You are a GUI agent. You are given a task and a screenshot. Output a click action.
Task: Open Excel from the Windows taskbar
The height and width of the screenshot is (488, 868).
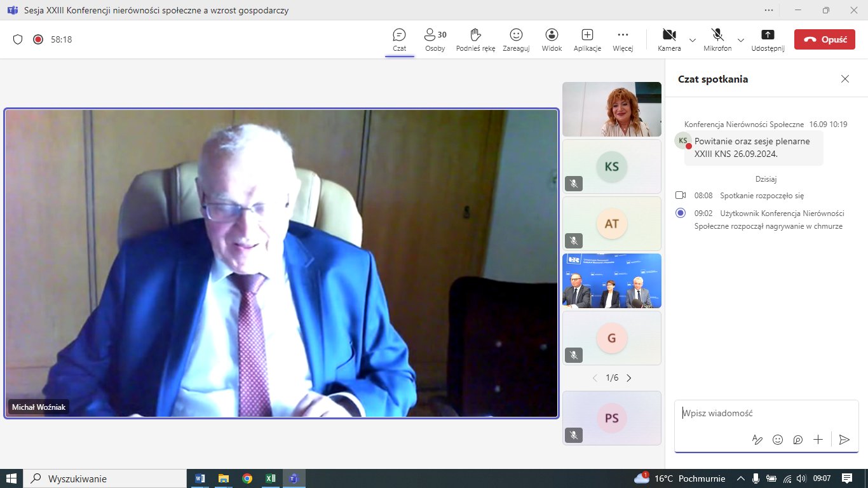270,478
